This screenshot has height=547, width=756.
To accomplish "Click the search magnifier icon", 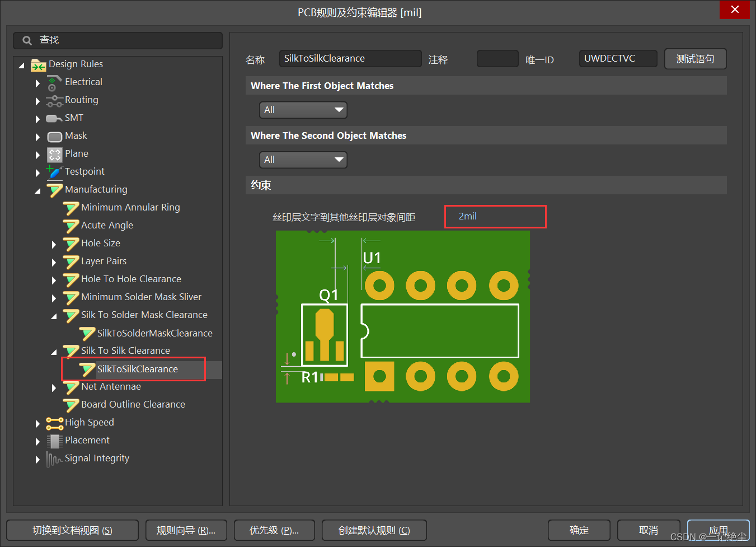I will 27,40.
